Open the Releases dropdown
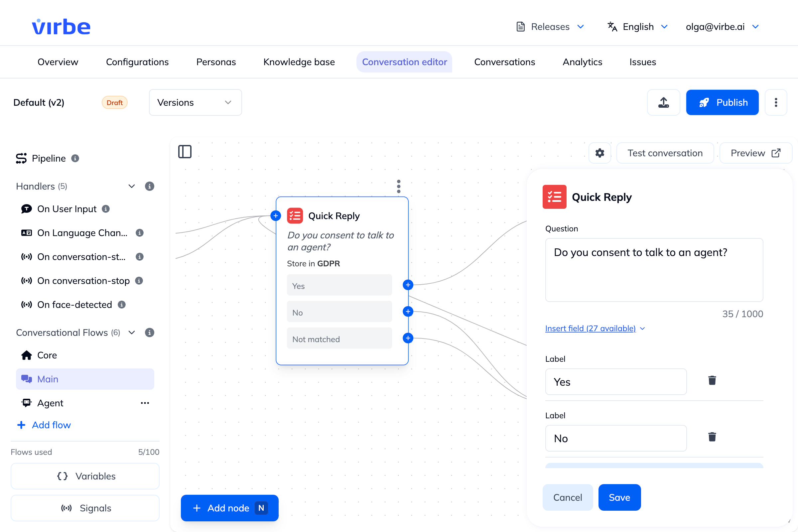 (x=550, y=27)
